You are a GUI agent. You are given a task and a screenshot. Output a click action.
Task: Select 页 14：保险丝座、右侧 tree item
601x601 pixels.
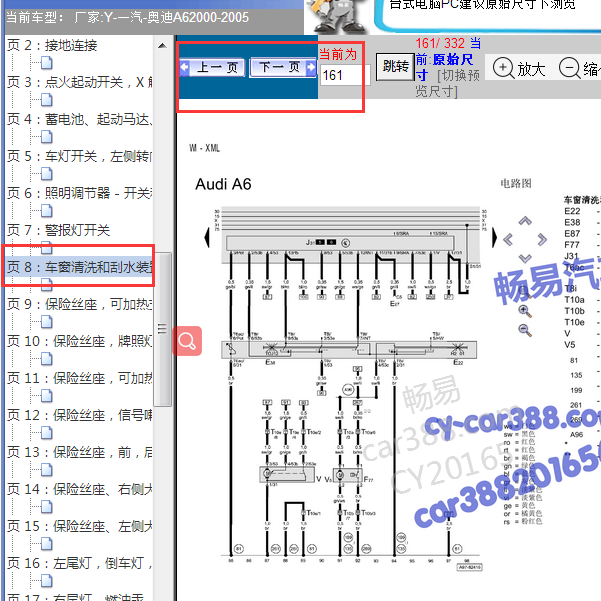tap(80, 489)
